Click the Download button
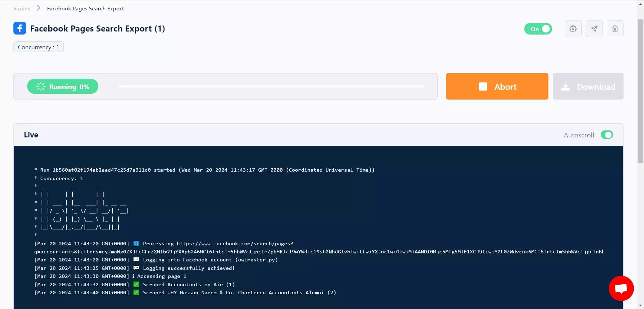 (x=588, y=86)
